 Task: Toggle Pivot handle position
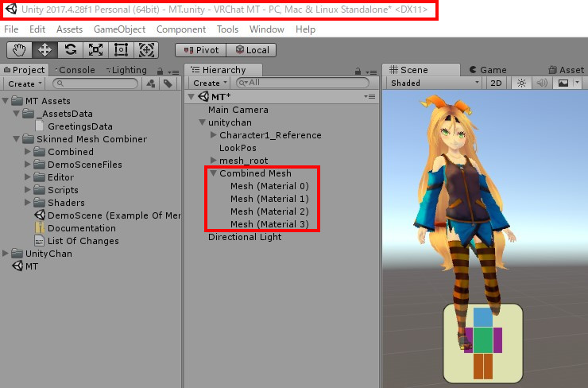[x=201, y=50]
